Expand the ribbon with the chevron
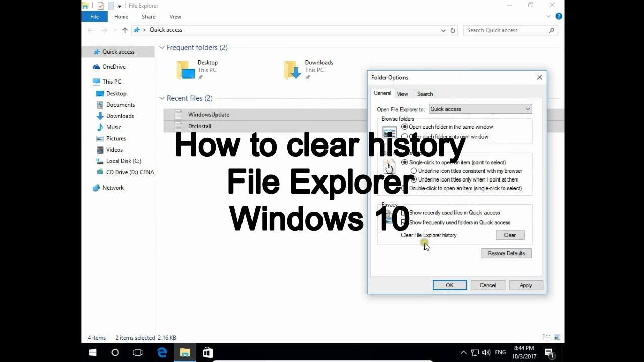This screenshot has width=644, height=362. [x=549, y=16]
